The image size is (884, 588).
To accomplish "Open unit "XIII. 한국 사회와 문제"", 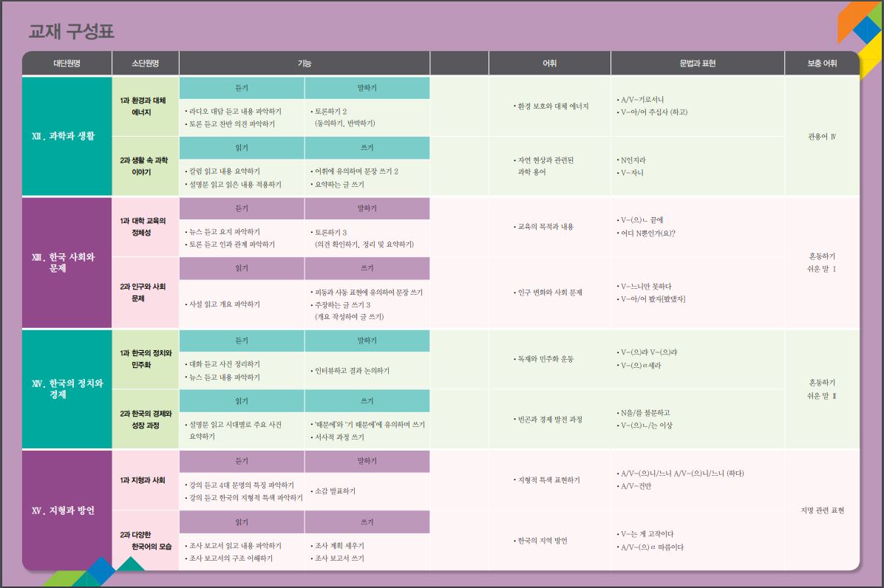I will coord(67,262).
